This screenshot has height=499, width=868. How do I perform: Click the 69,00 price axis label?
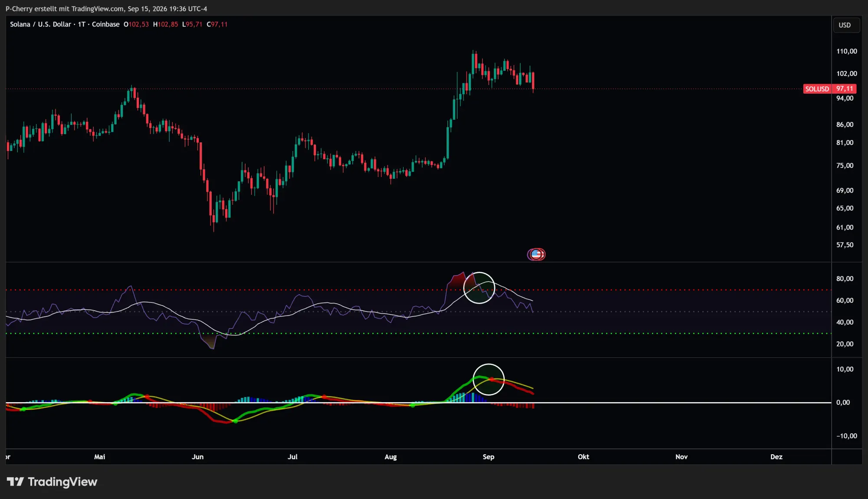click(x=845, y=190)
